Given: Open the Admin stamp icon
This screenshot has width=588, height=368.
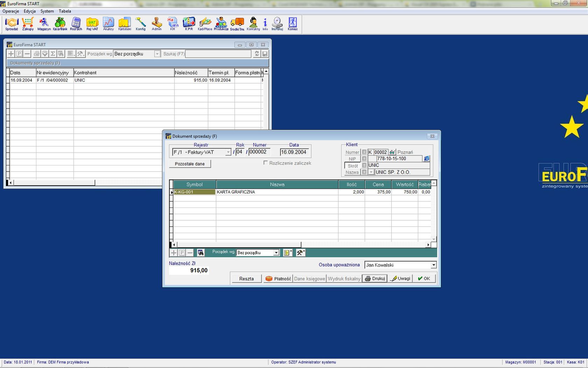Looking at the screenshot, I should 157,24.
